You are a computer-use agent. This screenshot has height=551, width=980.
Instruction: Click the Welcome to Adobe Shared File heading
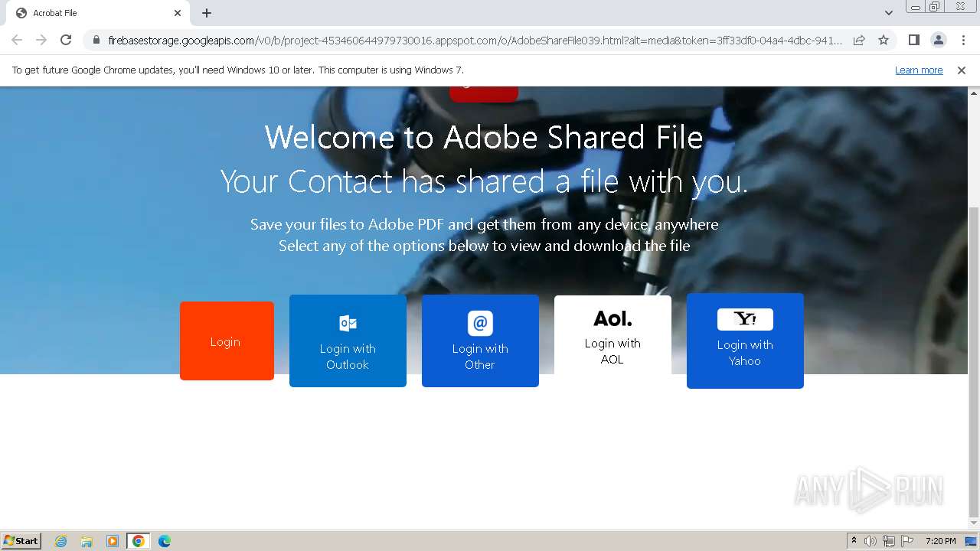[x=484, y=138]
